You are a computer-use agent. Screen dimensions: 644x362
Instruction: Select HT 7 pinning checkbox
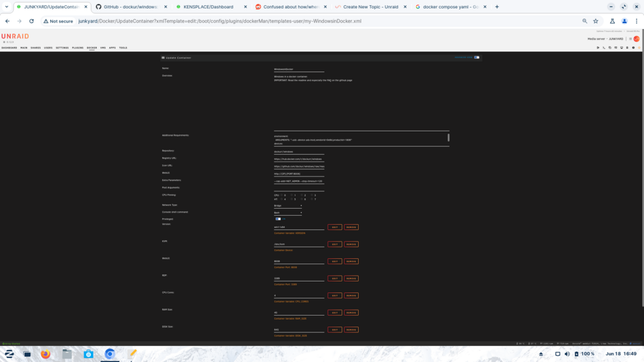312,199
